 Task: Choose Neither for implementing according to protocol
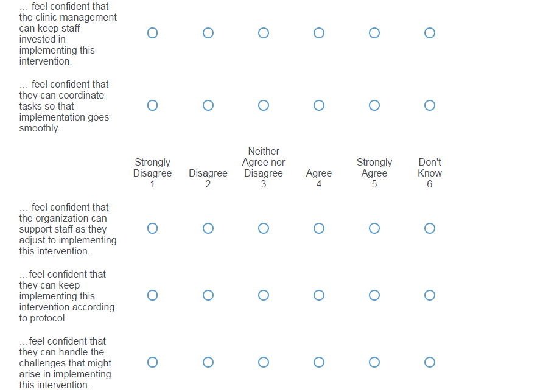point(264,295)
